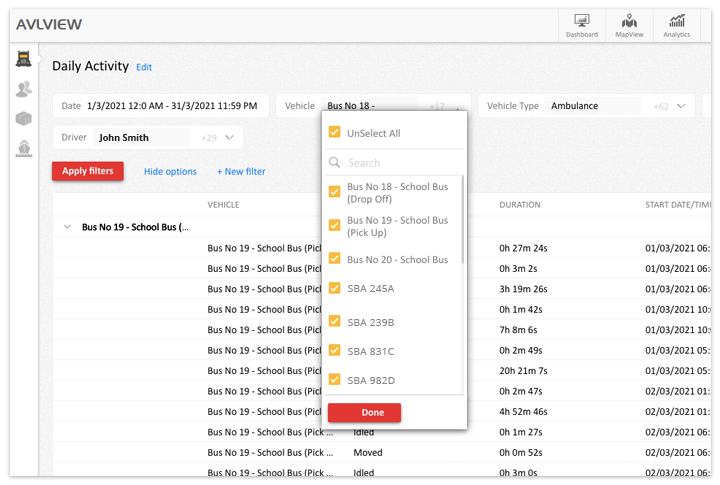Click the magnifier search icon in dropdown
Image resolution: width=720 pixels, height=485 pixels.
[x=335, y=162]
